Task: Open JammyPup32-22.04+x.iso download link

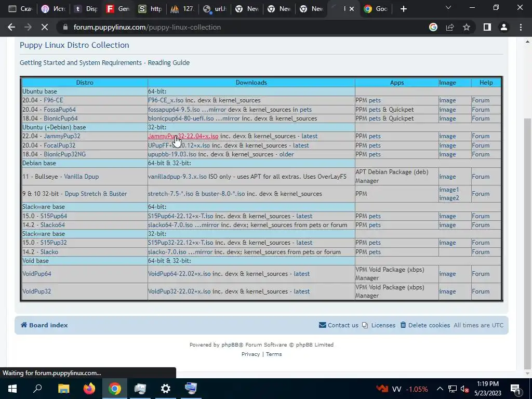Action: [x=183, y=136]
